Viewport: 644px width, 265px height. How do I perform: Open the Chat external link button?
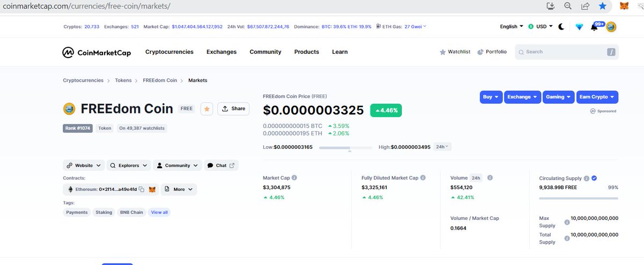[221, 166]
